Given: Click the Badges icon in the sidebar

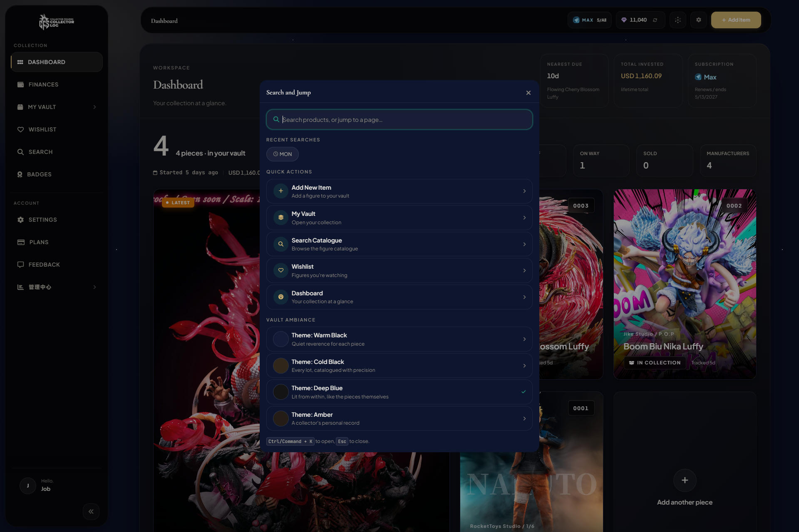Looking at the screenshot, I should click(x=21, y=174).
